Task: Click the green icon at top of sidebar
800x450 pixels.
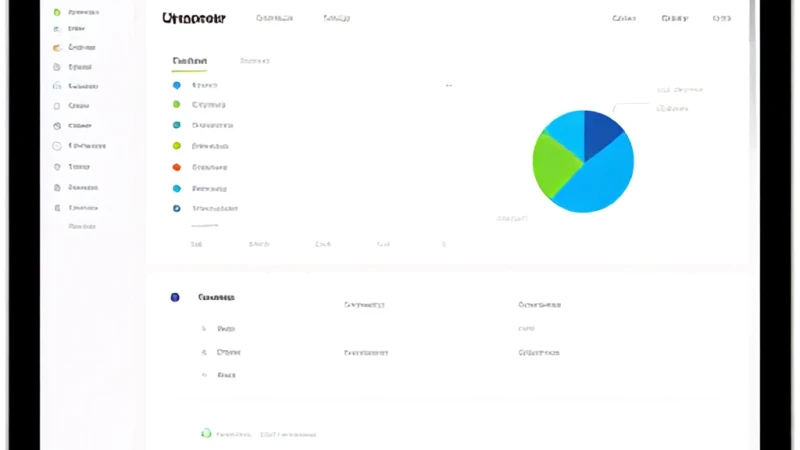Action: pyautogui.click(x=57, y=12)
